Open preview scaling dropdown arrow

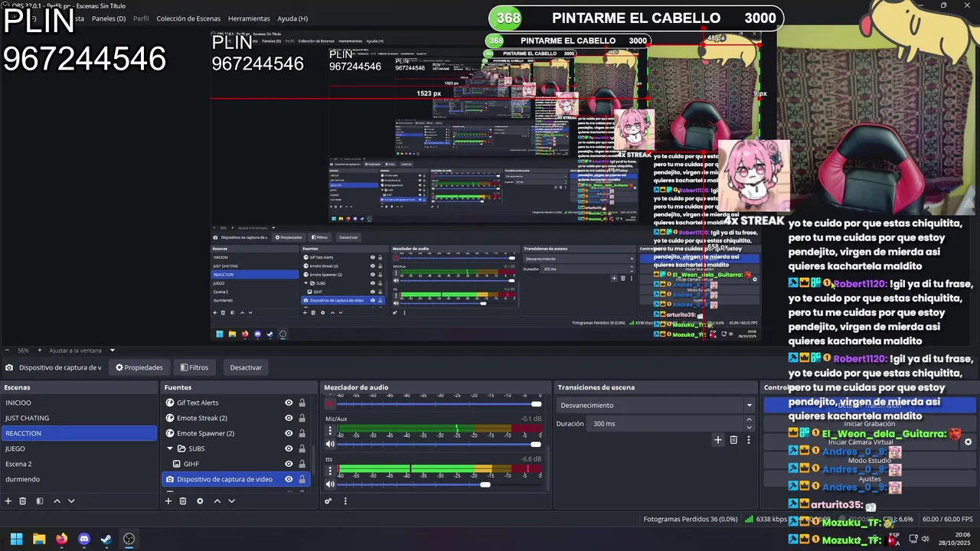tap(112, 350)
